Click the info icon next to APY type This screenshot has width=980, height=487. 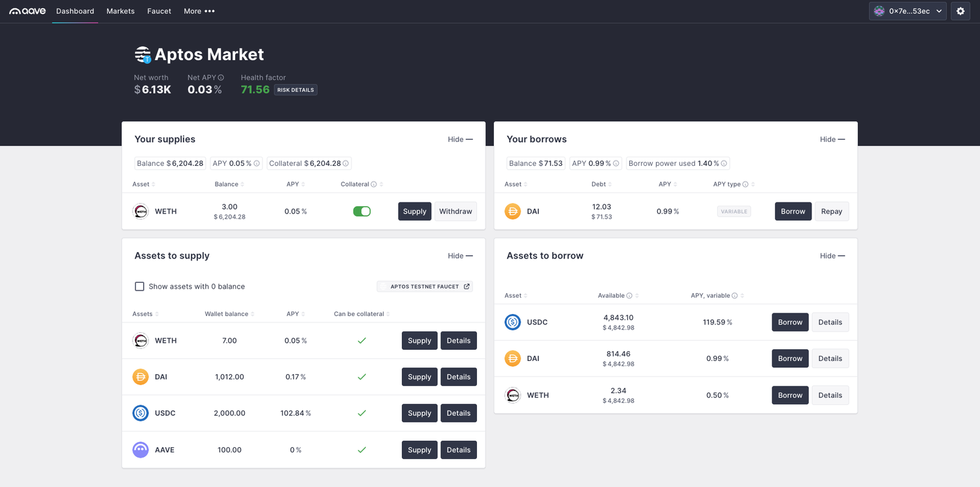tap(745, 185)
